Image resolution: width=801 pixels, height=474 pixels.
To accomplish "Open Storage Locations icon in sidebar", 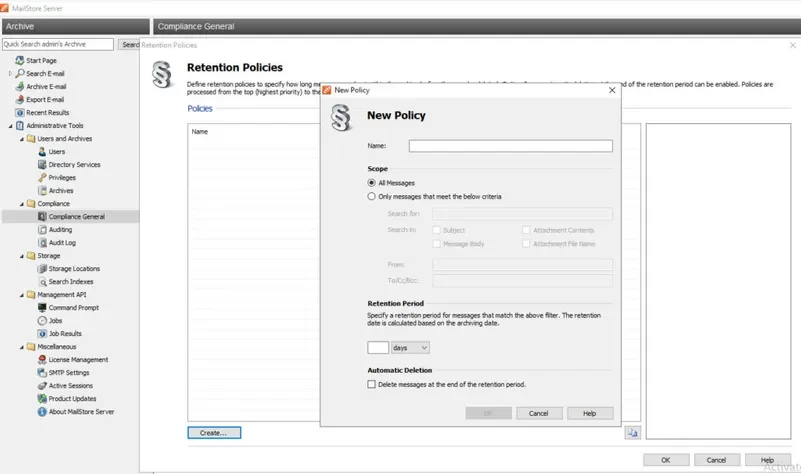I will [x=42, y=269].
